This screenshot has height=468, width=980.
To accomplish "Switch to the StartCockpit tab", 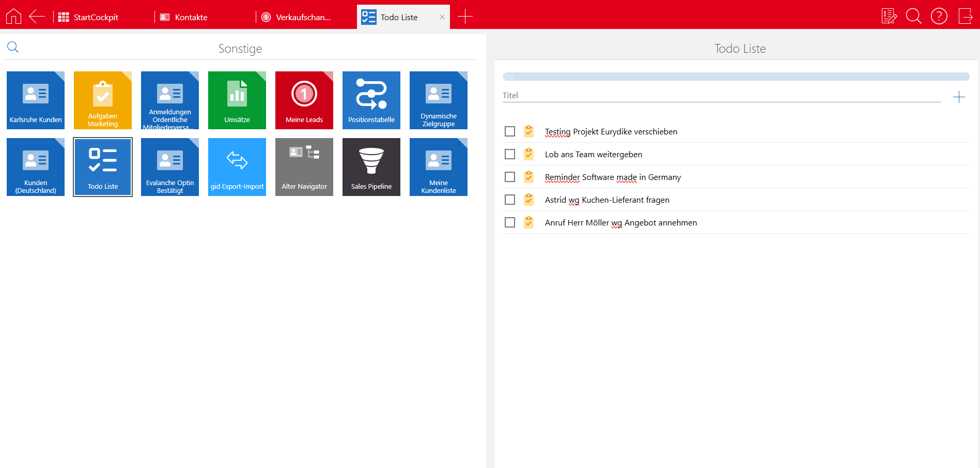I will 96,17.
